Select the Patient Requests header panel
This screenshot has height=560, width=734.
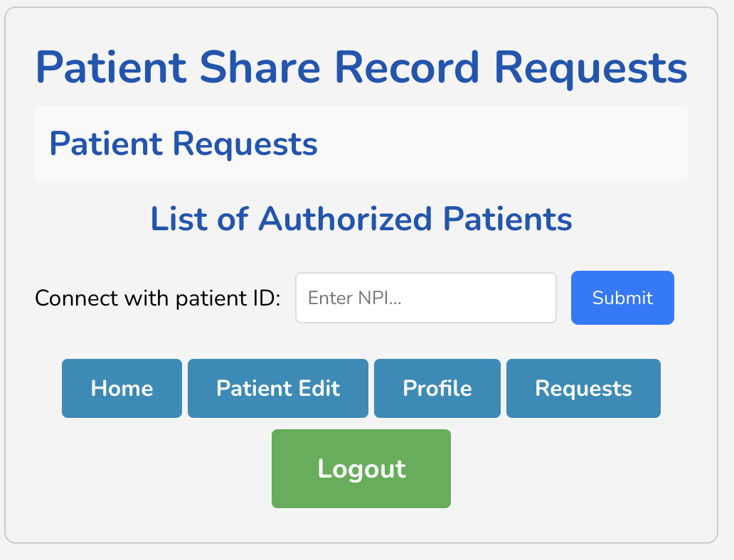(361, 143)
